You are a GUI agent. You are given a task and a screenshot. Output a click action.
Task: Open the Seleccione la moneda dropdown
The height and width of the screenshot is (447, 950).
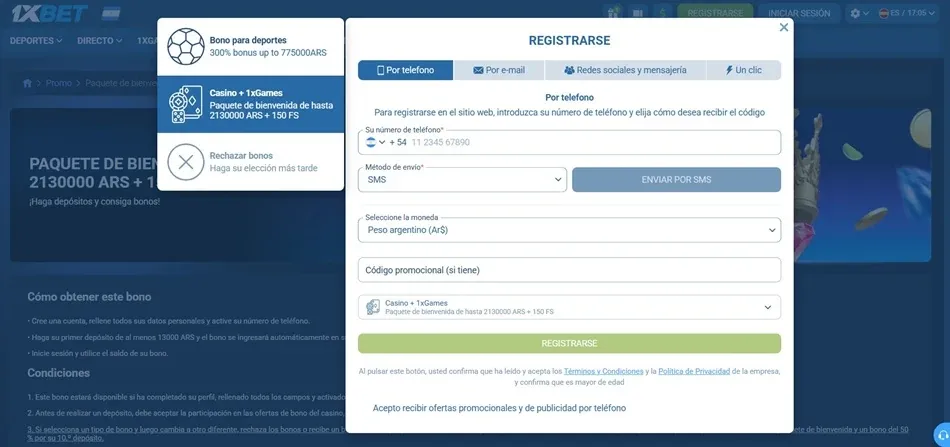pyautogui.click(x=570, y=230)
